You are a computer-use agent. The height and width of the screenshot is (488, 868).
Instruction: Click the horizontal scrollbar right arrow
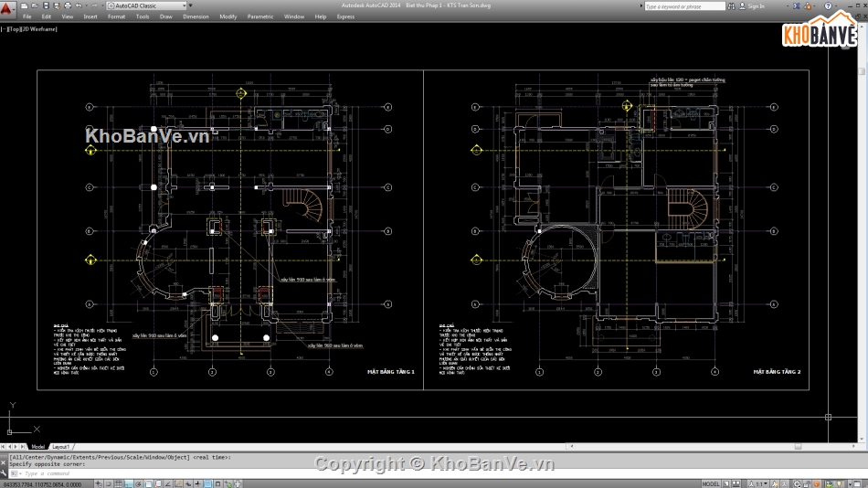click(853, 447)
